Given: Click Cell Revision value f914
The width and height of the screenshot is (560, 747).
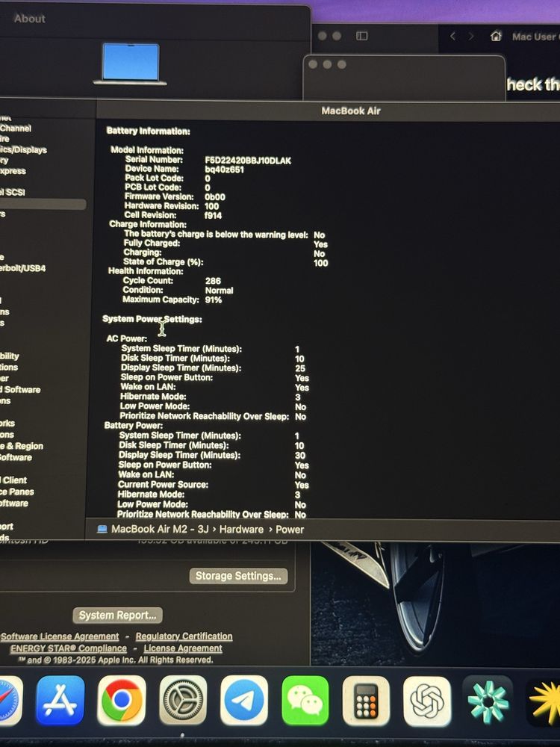Looking at the screenshot, I should tap(213, 216).
